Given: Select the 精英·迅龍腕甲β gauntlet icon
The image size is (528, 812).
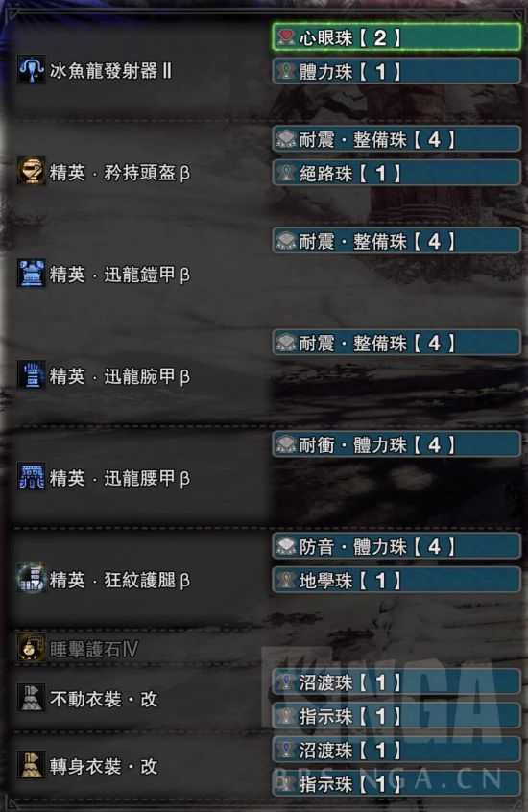Looking at the screenshot, I should point(31,375).
